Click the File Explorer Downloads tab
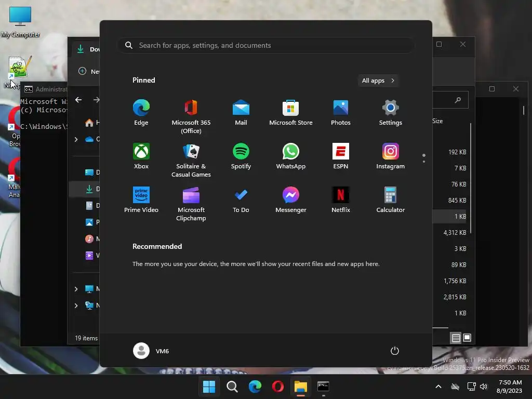 coord(87,49)
